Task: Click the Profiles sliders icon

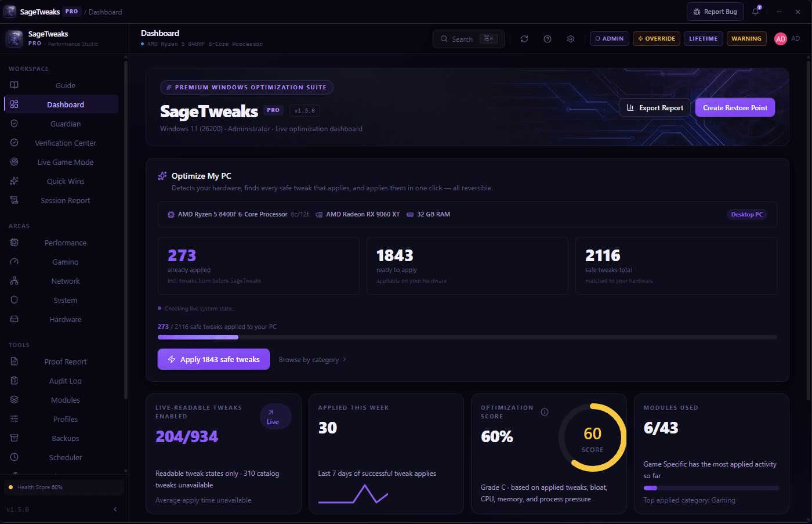Action: pos(14,419)
